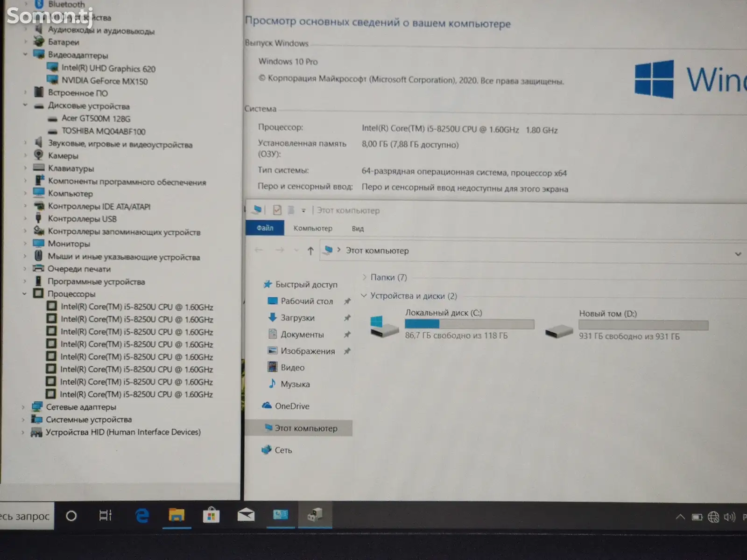The height and width of the screenshot is (560, 747).
Task: Expand the Папки (7) group
Action: pyautogui.click(x=364, y=277)
